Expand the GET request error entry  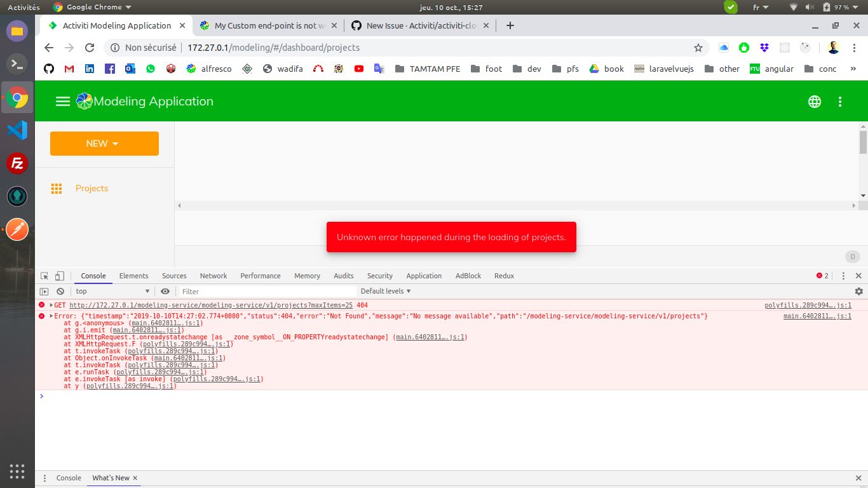point(51,306)
